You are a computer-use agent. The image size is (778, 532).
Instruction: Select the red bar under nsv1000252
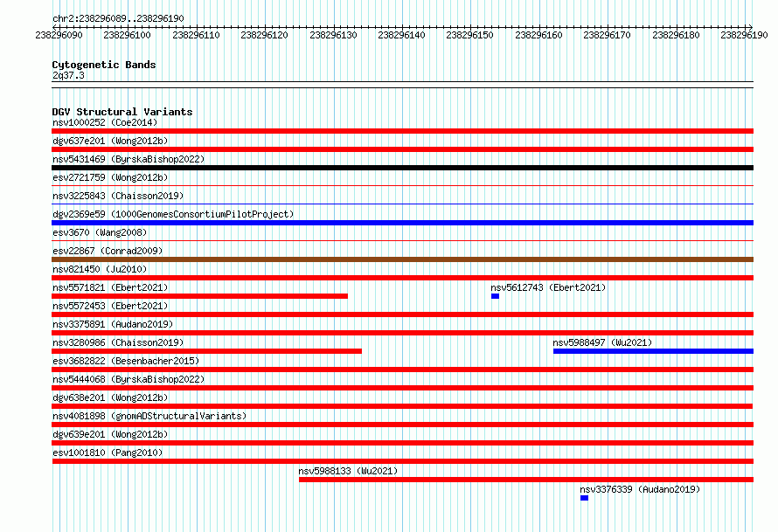402,131
